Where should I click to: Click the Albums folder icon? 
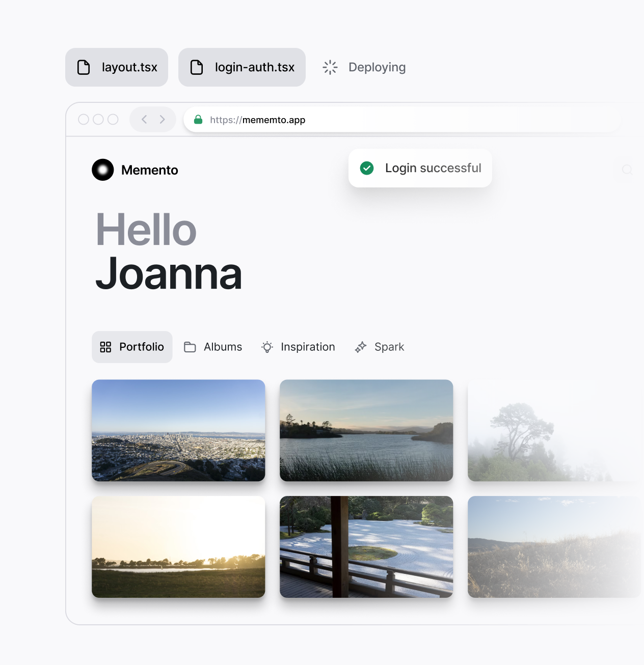pyautogui.click(x=190, y=347)
